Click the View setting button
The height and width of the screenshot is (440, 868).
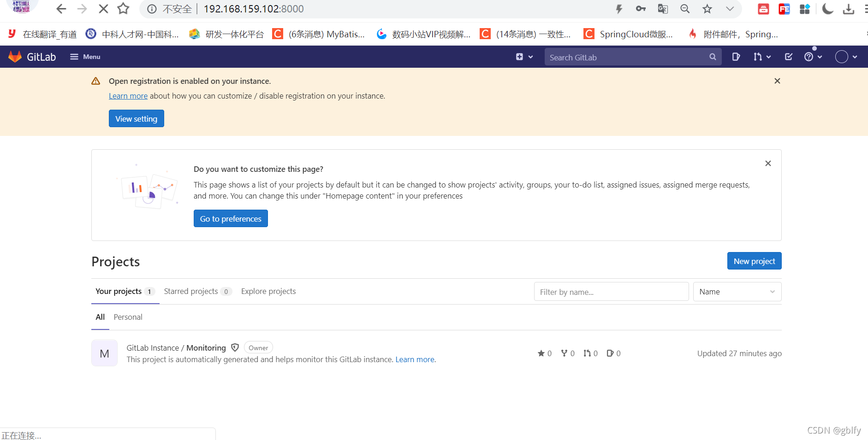point(136,118)
